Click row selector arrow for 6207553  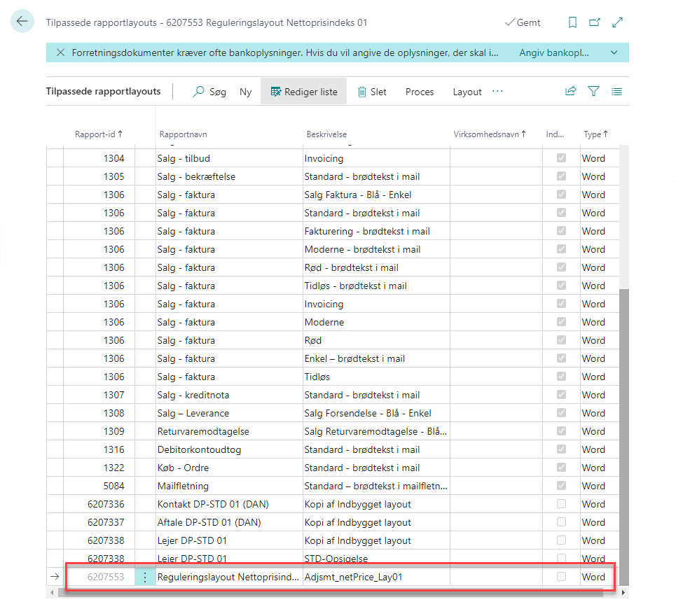55,576
